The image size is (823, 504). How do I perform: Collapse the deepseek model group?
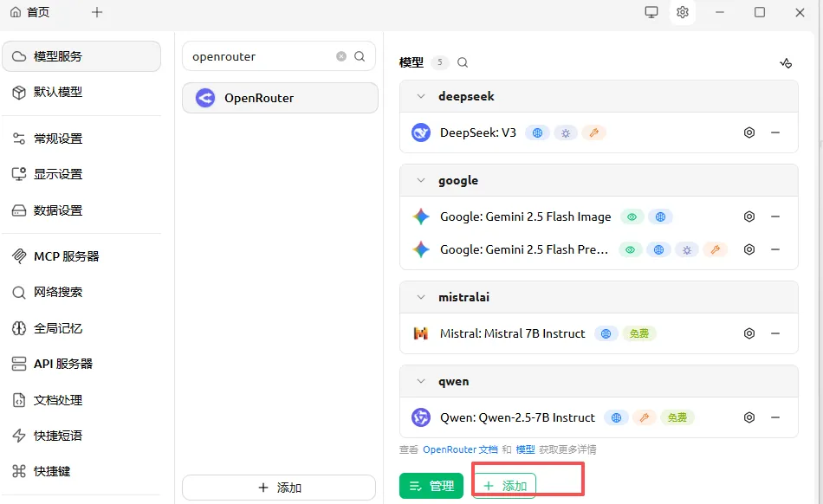(420, 96)
